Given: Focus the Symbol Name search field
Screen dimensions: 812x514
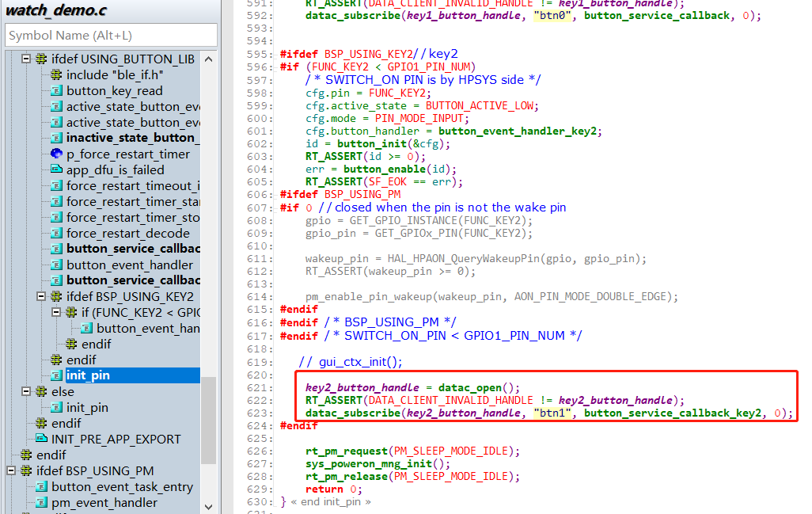Looking at the screenshot, I should click(x=111, y=36).
